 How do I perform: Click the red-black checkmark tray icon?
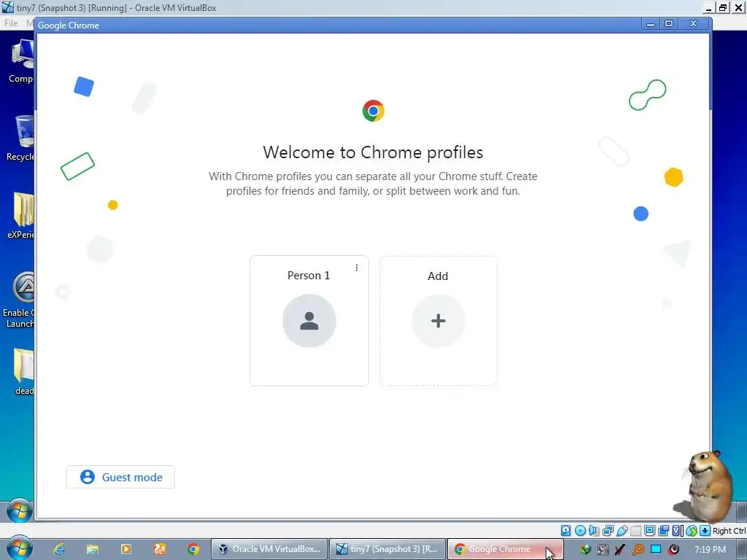(x=620, y=550)
